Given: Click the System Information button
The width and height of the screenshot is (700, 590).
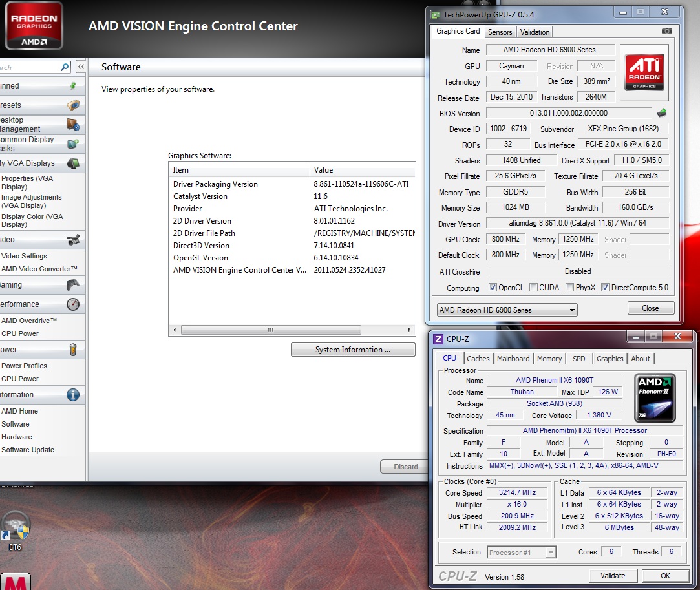Looking at the screenshot, I should [x=353, y=350].
